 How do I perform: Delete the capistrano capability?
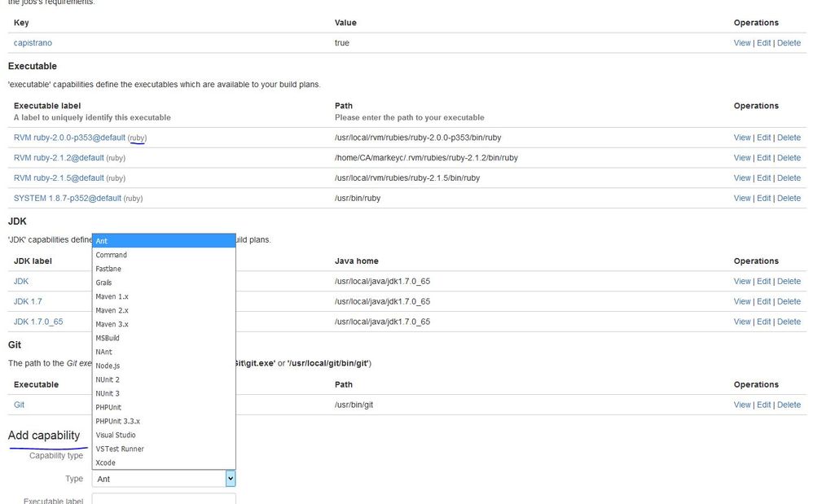point(789,43)
